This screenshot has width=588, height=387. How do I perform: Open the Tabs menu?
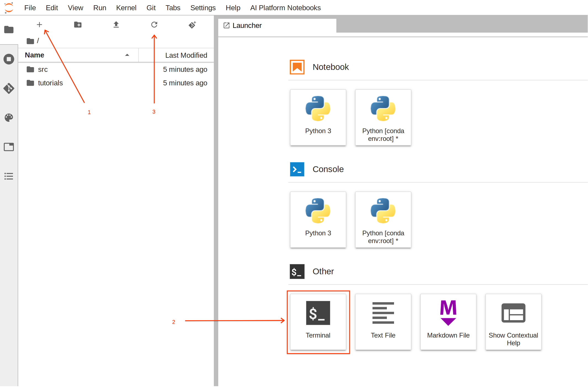[173, 8]
